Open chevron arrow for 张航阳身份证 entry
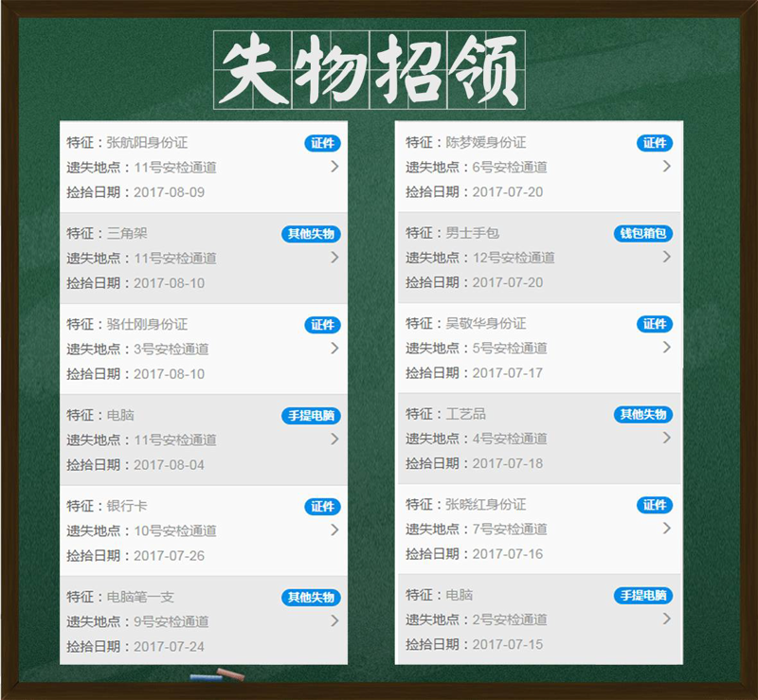 pyautogui.click(x=334, y=167)
